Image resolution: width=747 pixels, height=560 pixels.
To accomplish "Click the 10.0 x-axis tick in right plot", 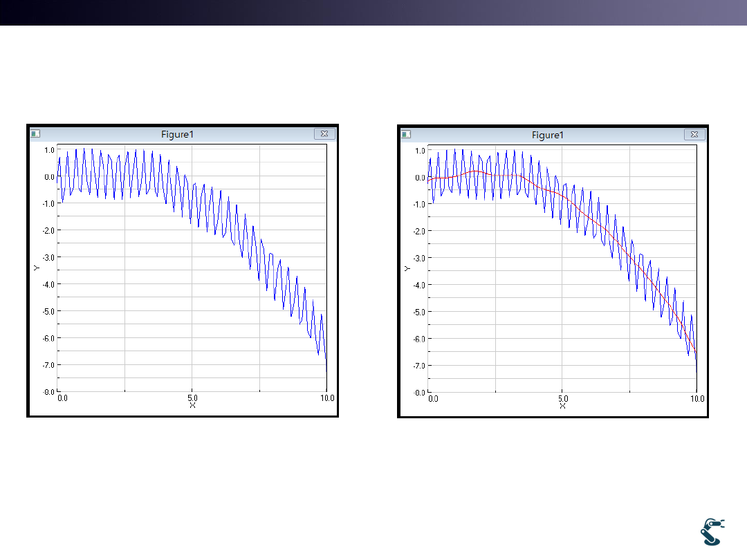I will [x=697, y=399].
